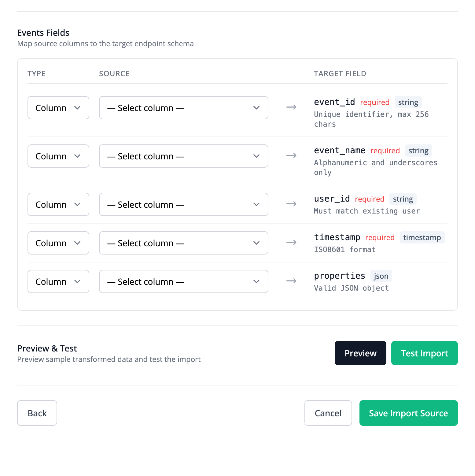Click the arrow icon pointing to event_name
Viewport: 475px width, 476px height.
[x=291, y=155]
